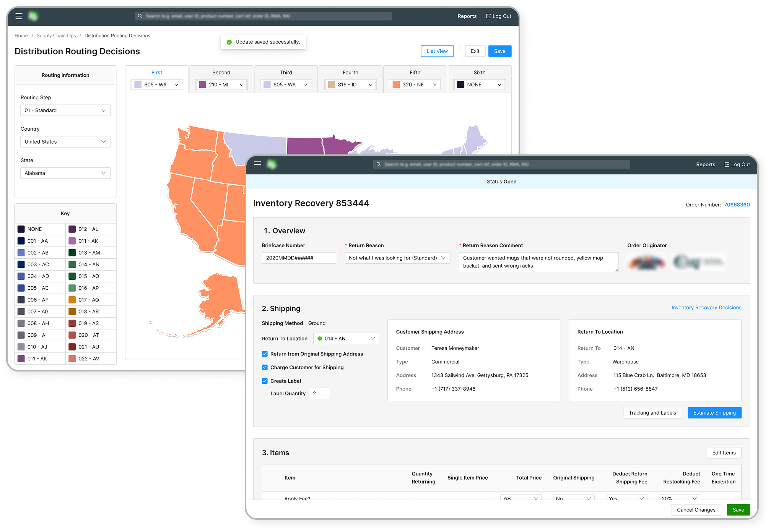The width and height of the screenshot is (771, 532).
Task: Click Edit Items in Items section
Action: pos(724,453)
